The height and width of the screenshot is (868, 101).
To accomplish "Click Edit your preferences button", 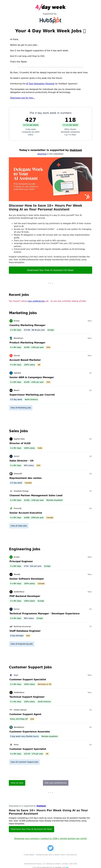I will point(56,783).
